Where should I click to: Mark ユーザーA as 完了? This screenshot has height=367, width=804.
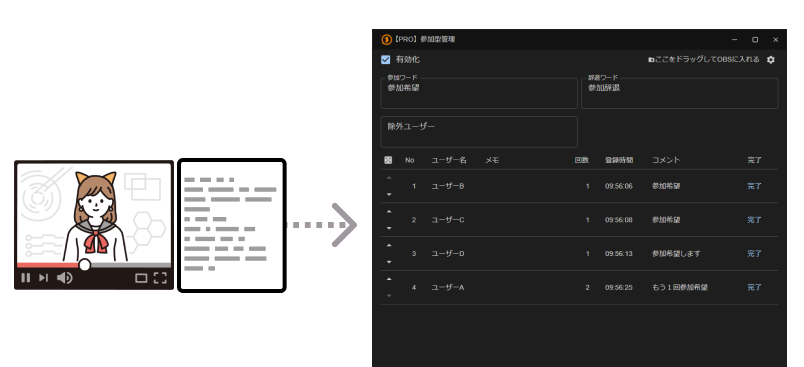click(x=754, y=288)
